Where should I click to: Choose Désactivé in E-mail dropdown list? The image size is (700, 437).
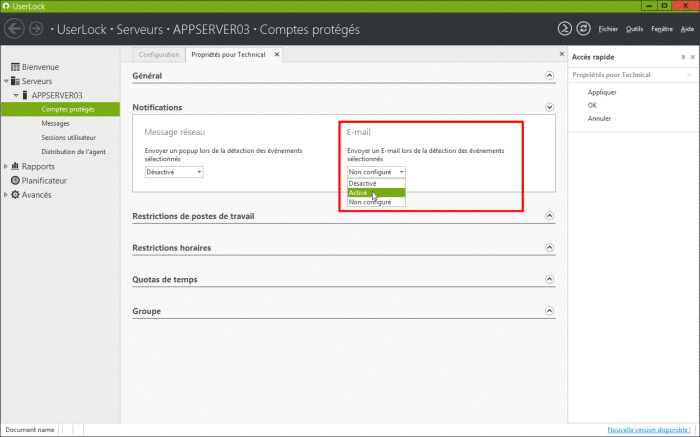(376, 183)
